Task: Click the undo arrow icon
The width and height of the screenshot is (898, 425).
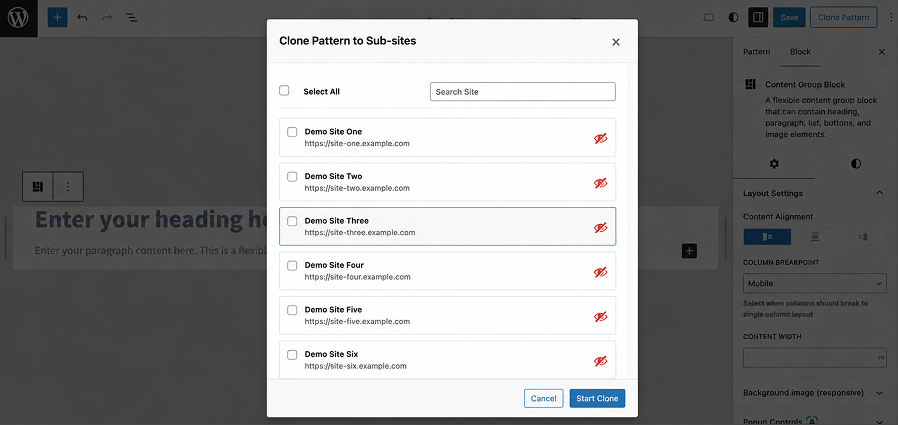Action: (x=82, y=18)
